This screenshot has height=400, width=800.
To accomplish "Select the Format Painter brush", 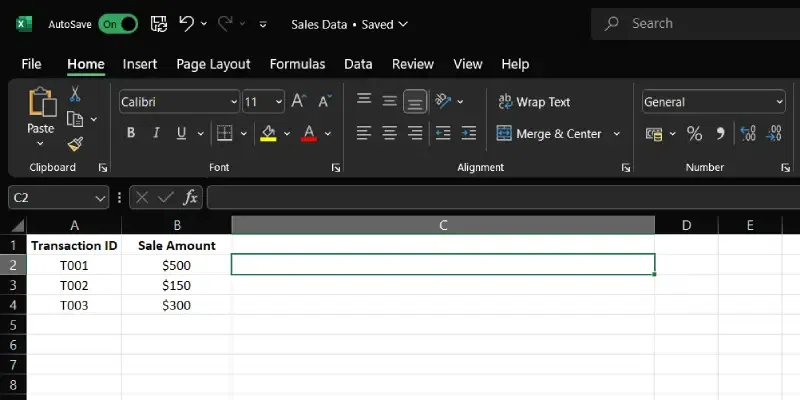I will (x=74, y=142).
